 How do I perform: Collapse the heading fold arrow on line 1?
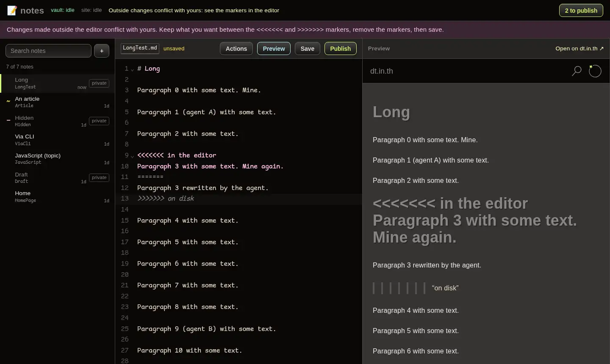click(x=132, y=69)
